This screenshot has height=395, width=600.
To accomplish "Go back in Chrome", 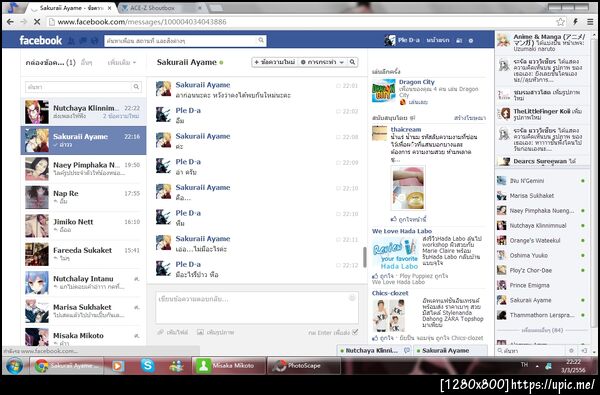I will coord(10,22).
